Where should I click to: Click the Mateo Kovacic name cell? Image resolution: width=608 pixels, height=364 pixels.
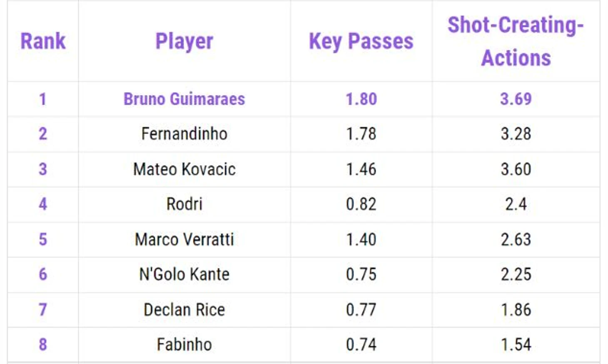(x=184, y=170)
